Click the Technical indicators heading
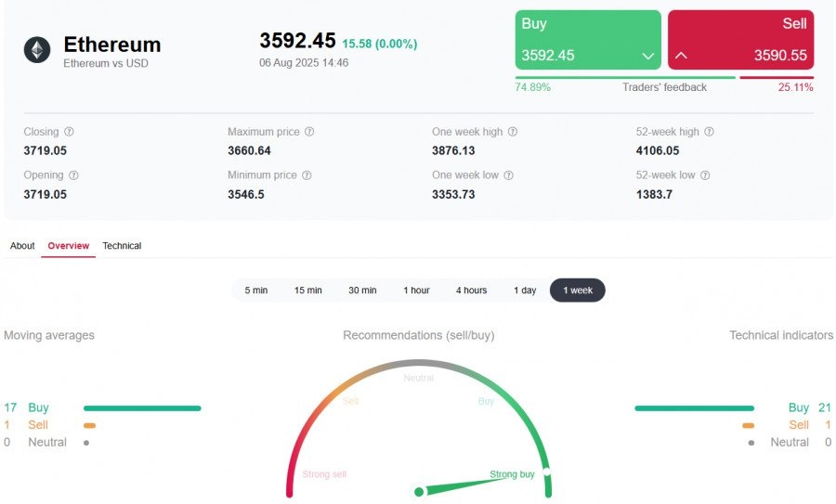This screenshot has width=836, height=504. point(781,335)
